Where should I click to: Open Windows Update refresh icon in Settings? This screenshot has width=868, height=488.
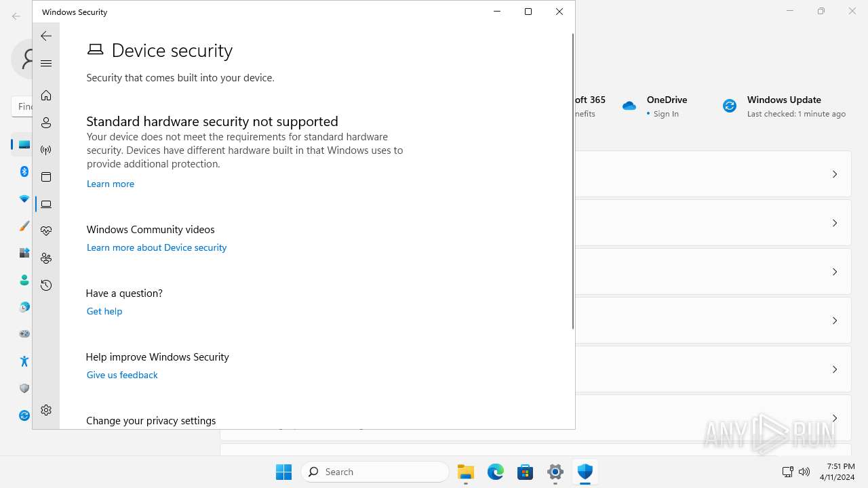730,106
